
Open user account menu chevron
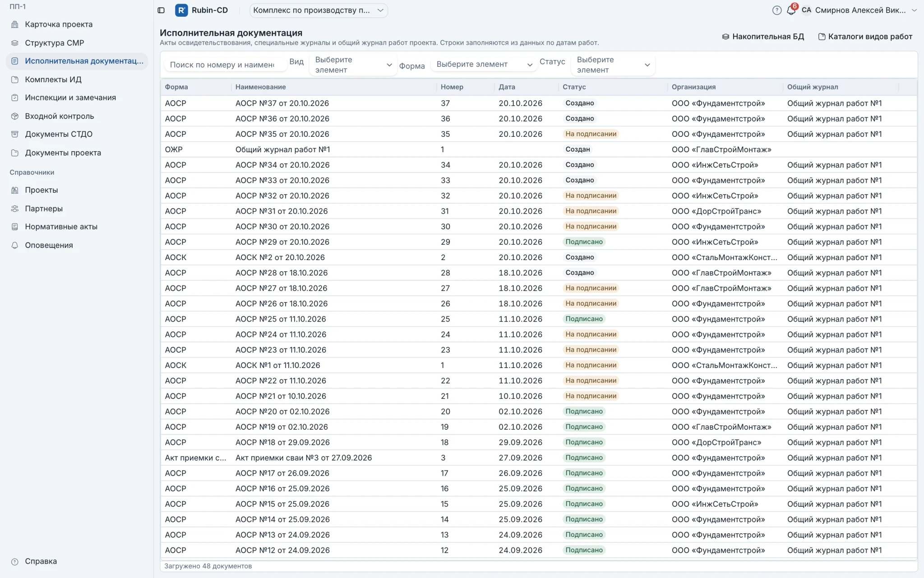pyautogui.click(x=915, y=10)
